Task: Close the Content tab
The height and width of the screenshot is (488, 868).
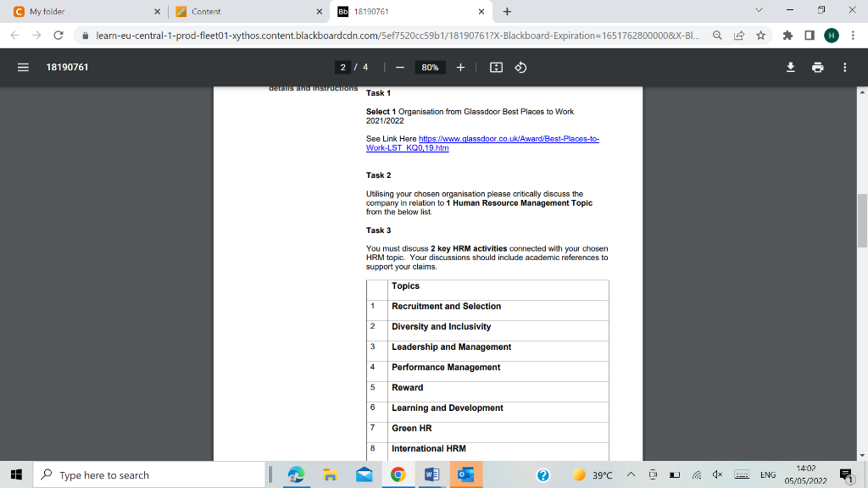Action: (320, 11)
